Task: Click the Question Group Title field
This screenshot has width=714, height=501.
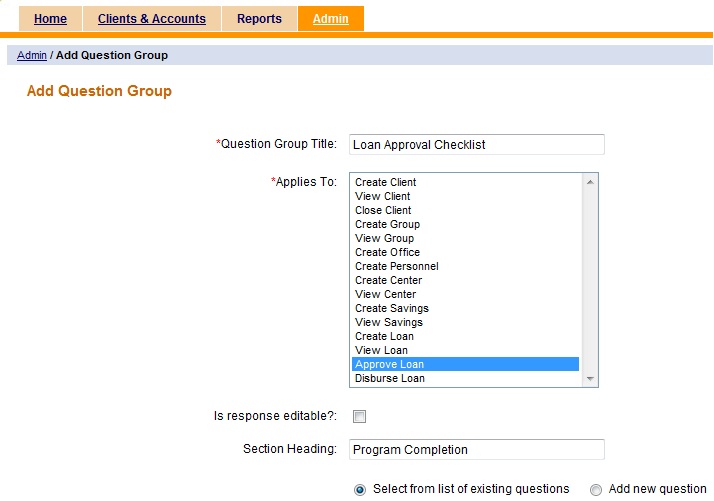Action: [x=476, y=145]
